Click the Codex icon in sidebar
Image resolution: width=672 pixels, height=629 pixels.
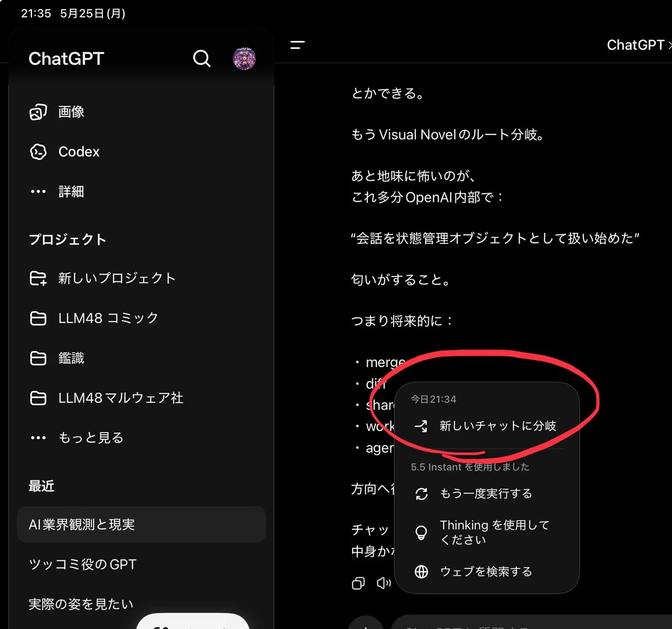(38, 152)
